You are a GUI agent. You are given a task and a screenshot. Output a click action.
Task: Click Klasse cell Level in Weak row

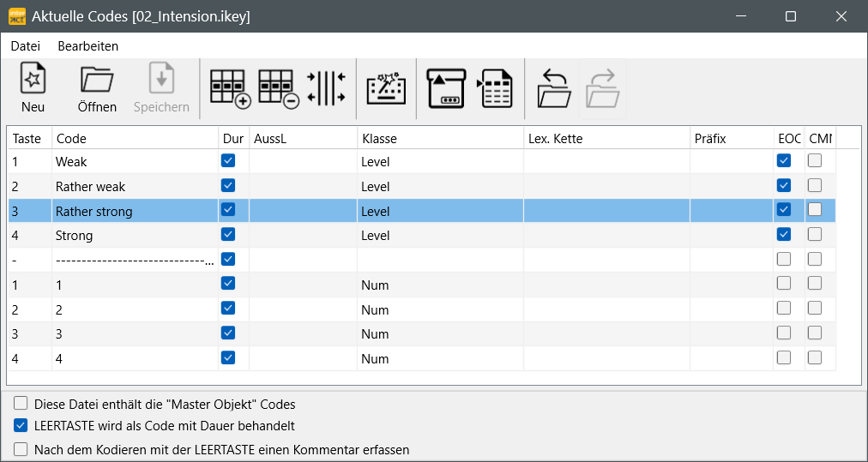(441, 161)
